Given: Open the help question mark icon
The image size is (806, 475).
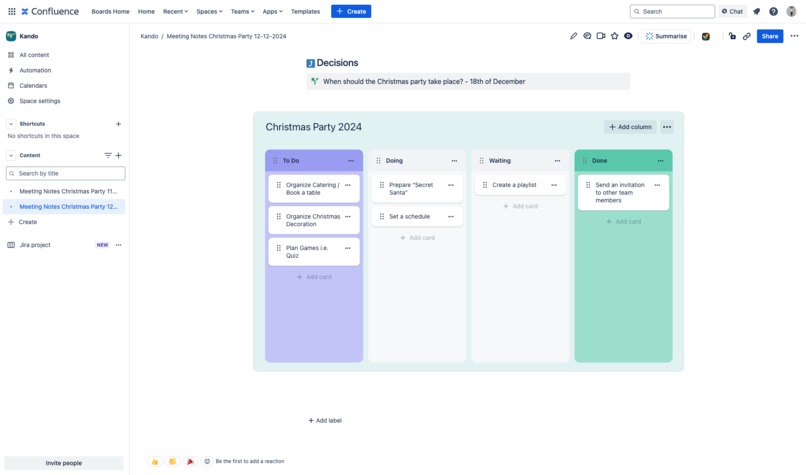Looking at the screenshot, I should (x=773, y=11).
